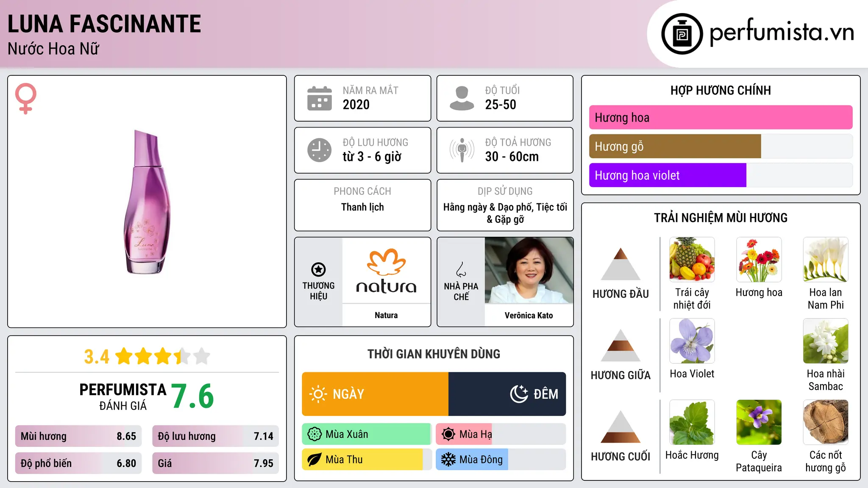Image resolution: width=868 pixels, height=488 pixels.
Task: Click the clock icon beside Độ lưu hương
Action: (320, 150)
